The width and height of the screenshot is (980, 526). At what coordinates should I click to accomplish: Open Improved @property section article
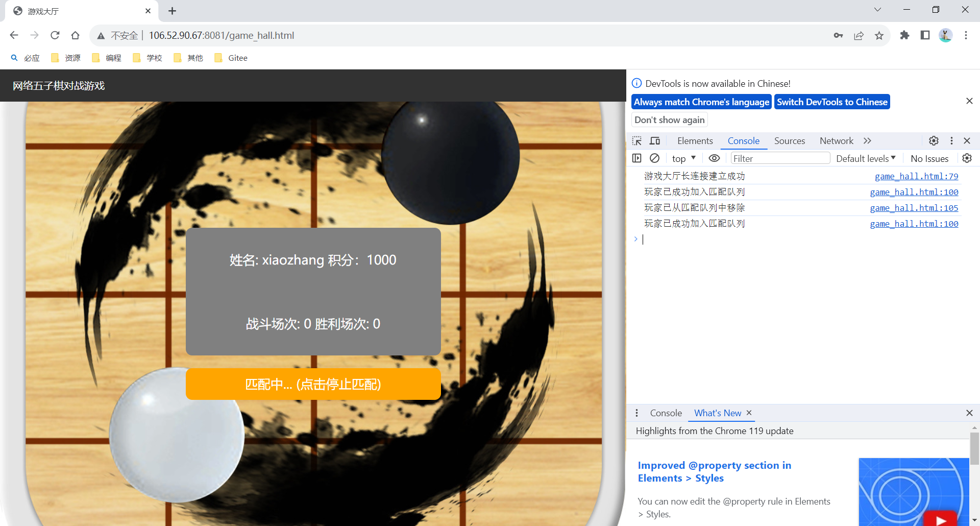tap(714, 471)
